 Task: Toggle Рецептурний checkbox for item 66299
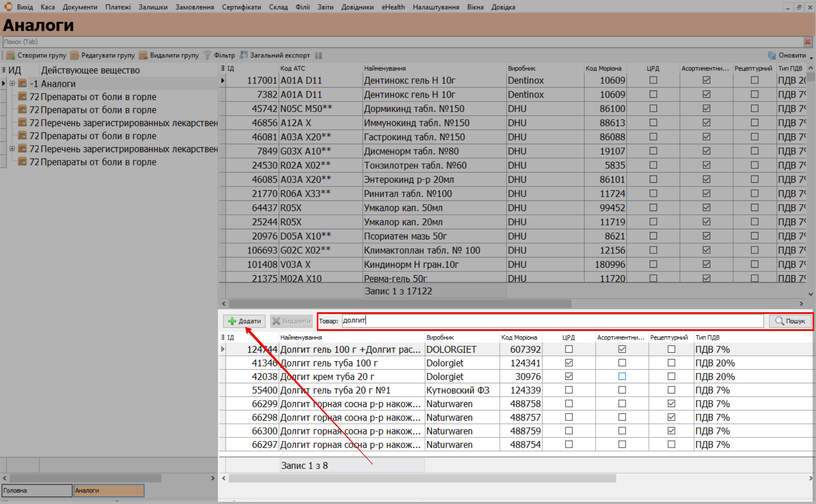(671, 404)
